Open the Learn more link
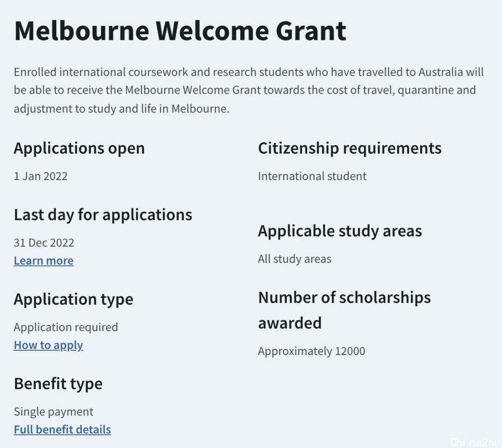The height and width of the screenshot is (448, 502). pos(44,261)
